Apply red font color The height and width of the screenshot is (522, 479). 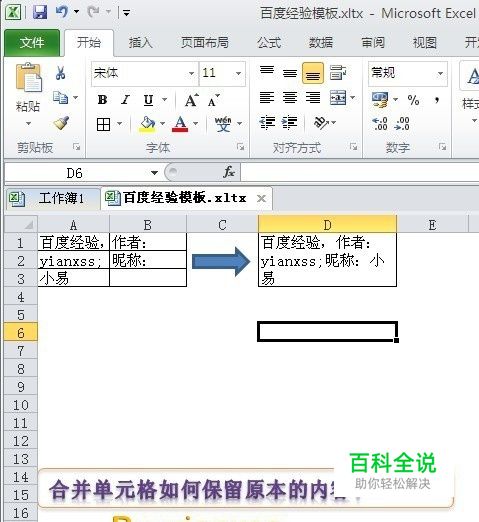coord(180,124)
